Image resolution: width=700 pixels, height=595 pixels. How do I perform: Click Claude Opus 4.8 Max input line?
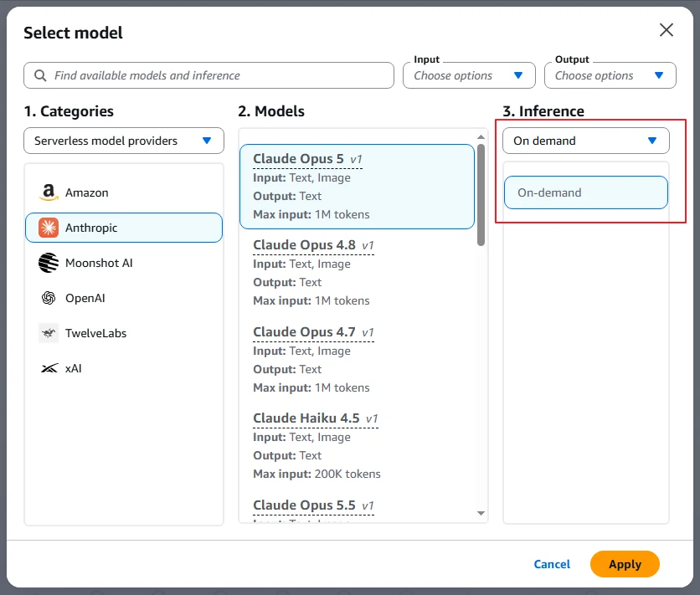(311, 300)
